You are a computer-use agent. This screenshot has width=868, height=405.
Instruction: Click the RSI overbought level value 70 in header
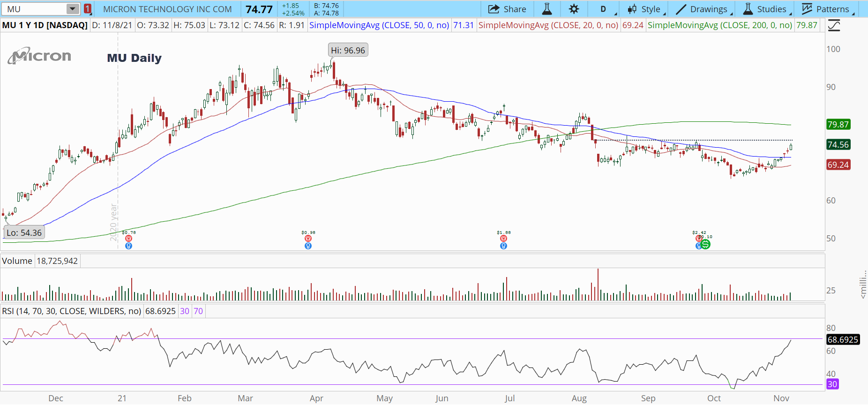198,311
